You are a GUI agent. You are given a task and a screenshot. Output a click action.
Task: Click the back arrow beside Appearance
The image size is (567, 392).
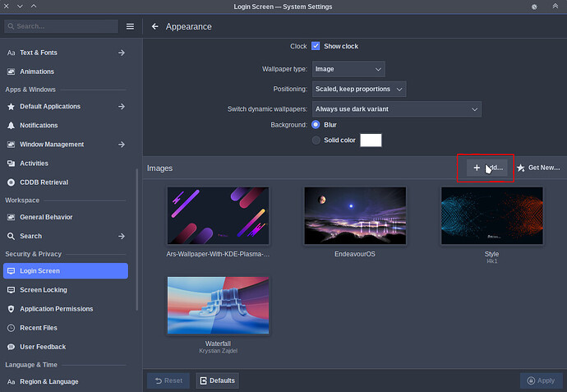[x=155, y=26]
